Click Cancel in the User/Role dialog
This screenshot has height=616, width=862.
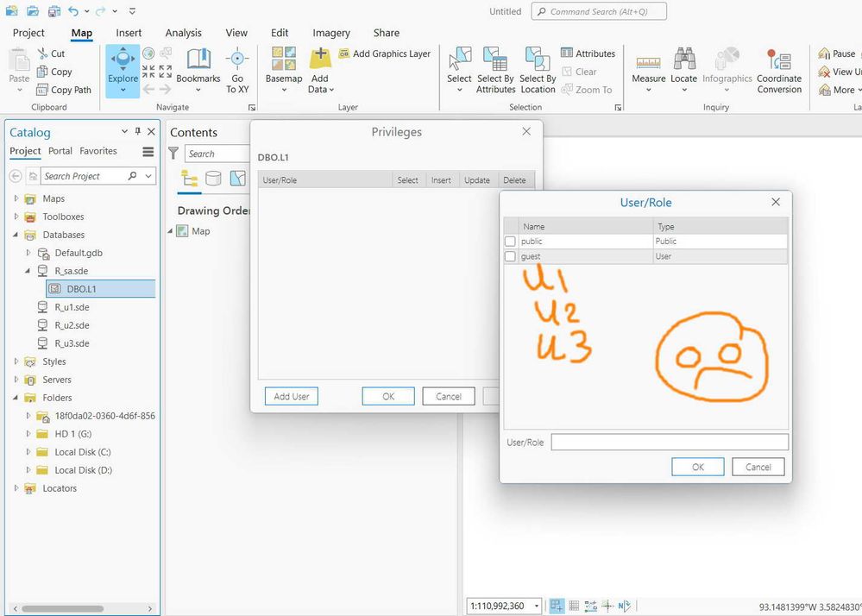[x=758, y=467]
